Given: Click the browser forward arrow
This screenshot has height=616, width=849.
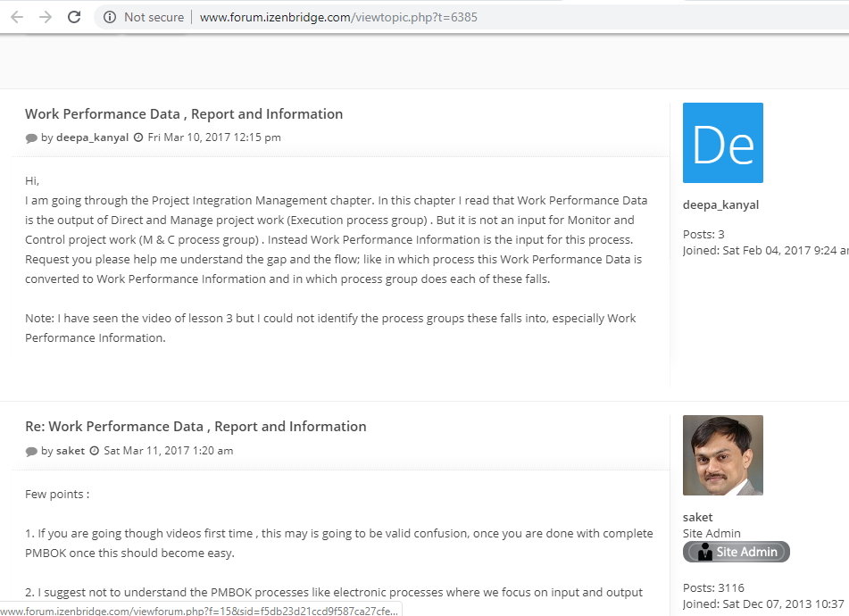Looking at the screenshot, I should [x=46, y=17].
